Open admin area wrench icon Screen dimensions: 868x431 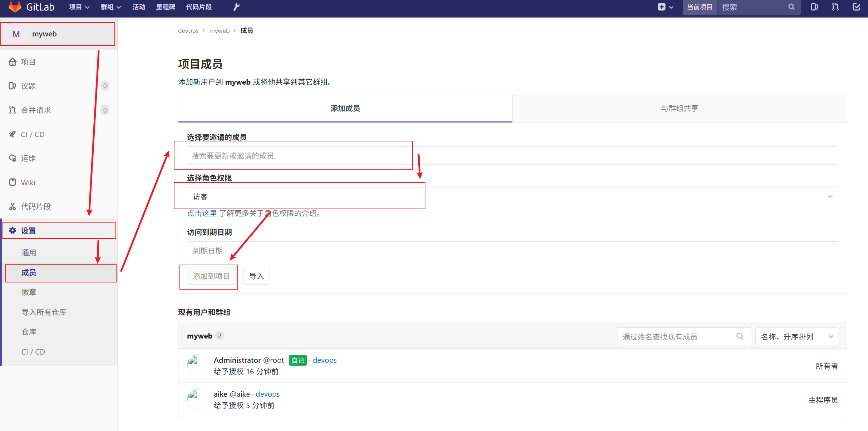[236, 7]
